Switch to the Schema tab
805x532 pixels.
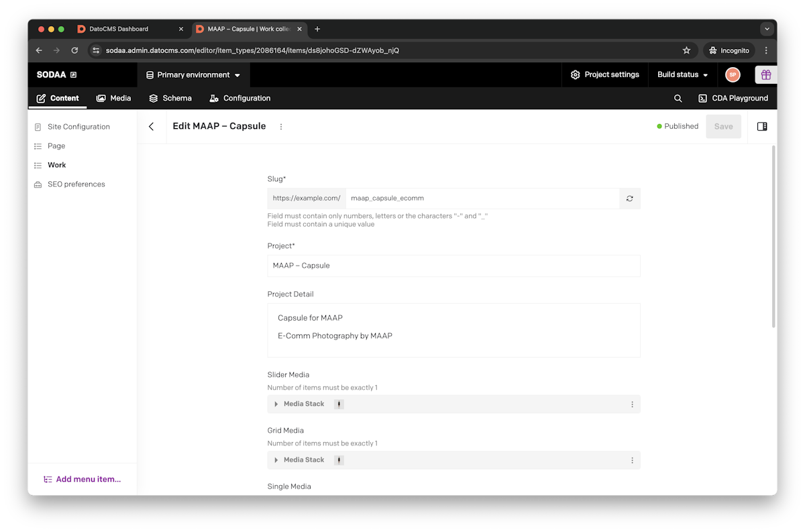(x=170, y=98)
